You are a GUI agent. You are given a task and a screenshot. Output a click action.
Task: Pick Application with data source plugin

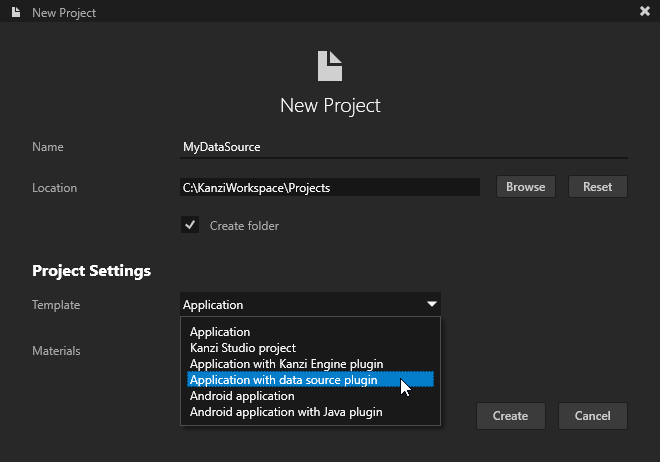tap(283, 380)
